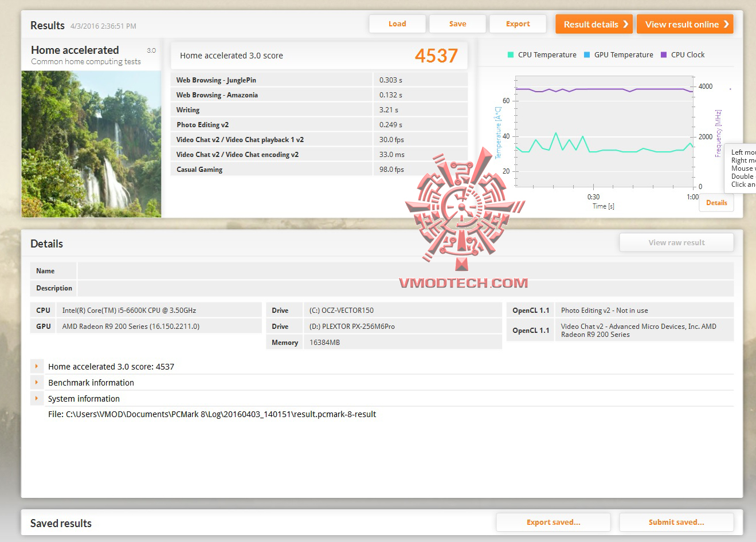Click the GPU Temperature legend swatch
756x542 pixels.
587,55
